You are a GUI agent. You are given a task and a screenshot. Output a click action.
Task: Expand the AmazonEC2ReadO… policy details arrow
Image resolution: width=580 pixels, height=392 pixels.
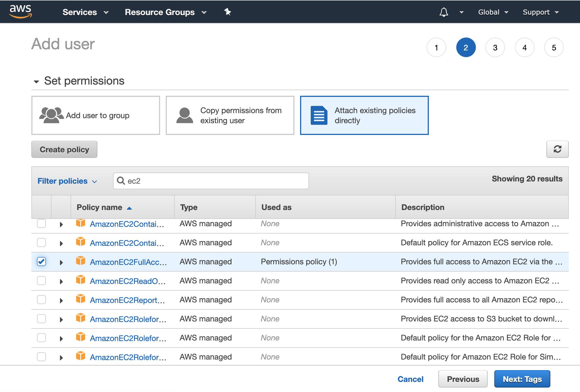[x=61, y=281]
